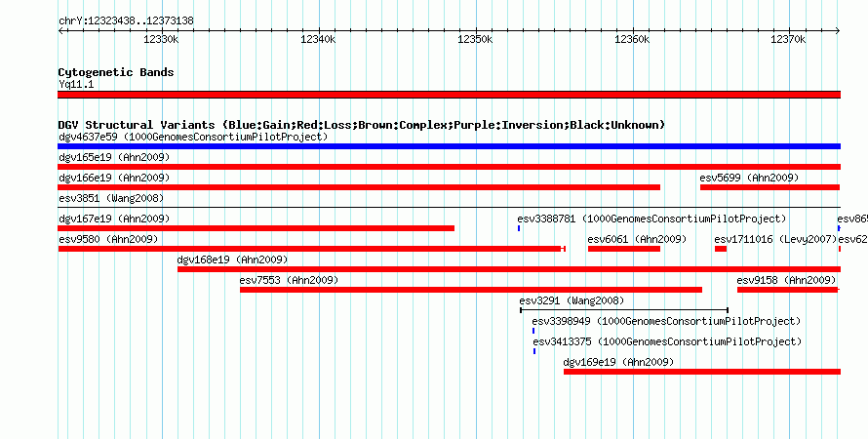The image size is (868, 439).
Task: Click the esv6061 (Ahn2009) label
Action: coord(637,239)
